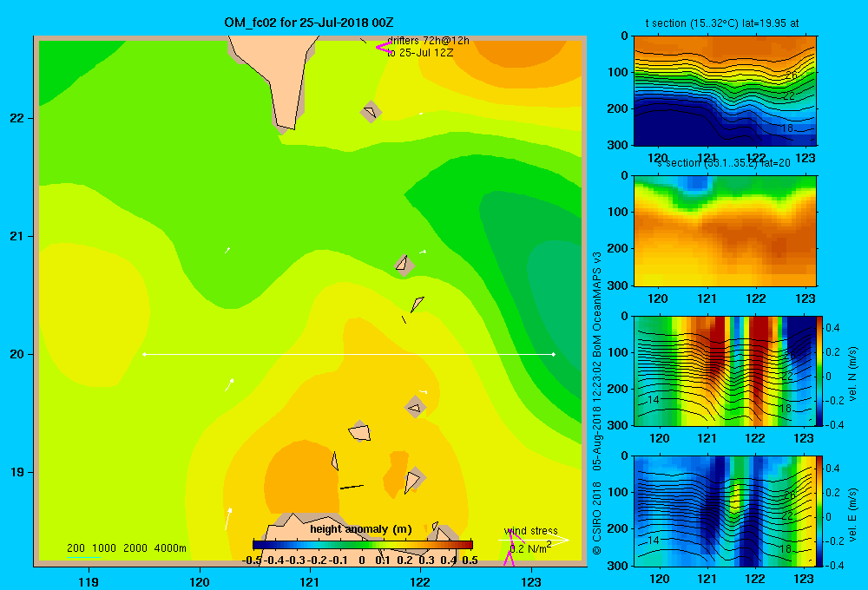
Task: Open the temperature section panel
Action: [725, 91]
